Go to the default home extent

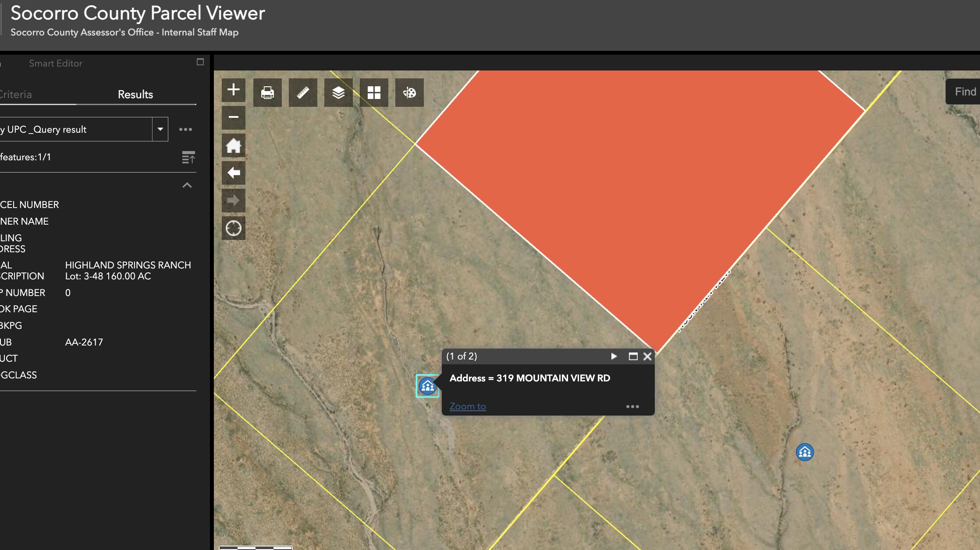[x=233, y=145]
